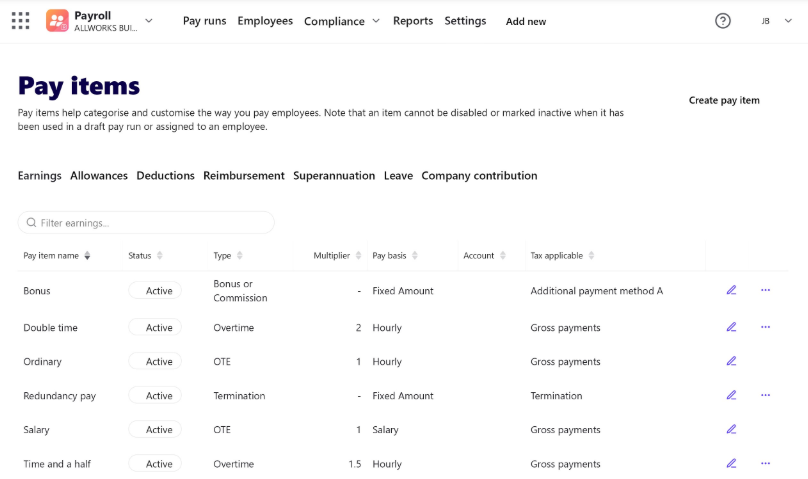This screenshot has height=479, width=808.
Task: Click the pencil icon for Ordinary
Action: (x=731, y=361)
